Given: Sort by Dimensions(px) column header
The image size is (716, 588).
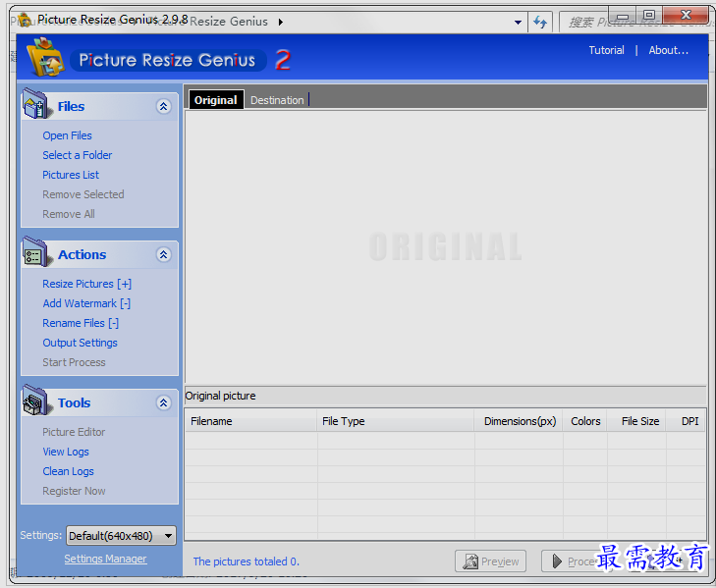Looking at the screenshot, I should click(x=519, y=421).
